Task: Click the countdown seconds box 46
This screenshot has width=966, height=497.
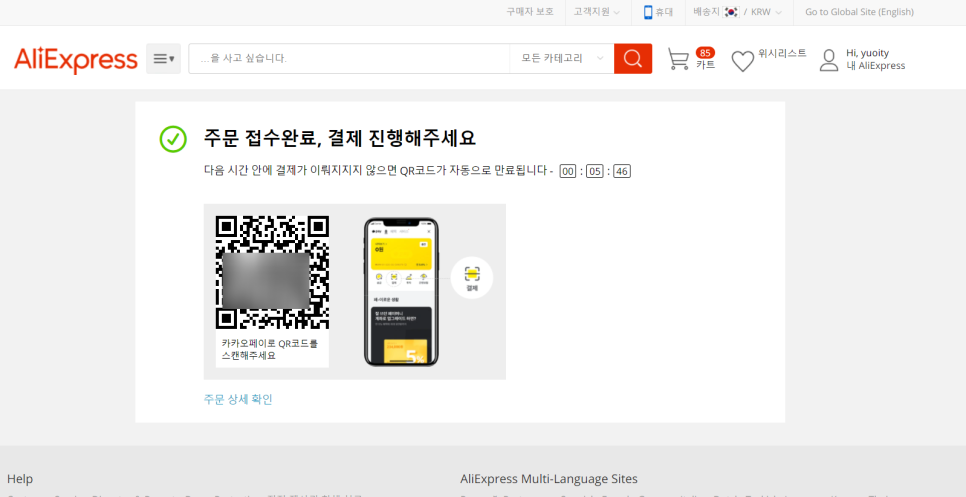Action: [x=622, y=171]
